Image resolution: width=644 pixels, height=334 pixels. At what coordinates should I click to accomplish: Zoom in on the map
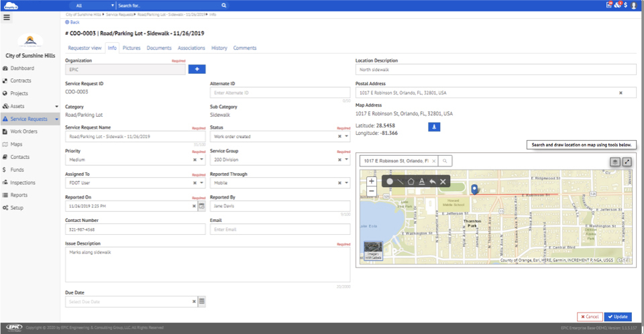tap(372, 181)
